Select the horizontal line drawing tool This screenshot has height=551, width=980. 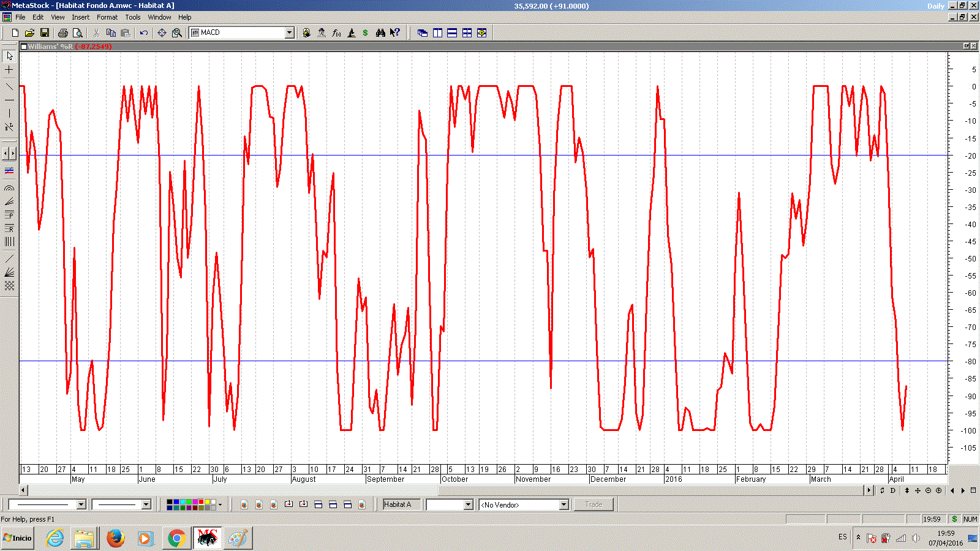pos(9,100)
